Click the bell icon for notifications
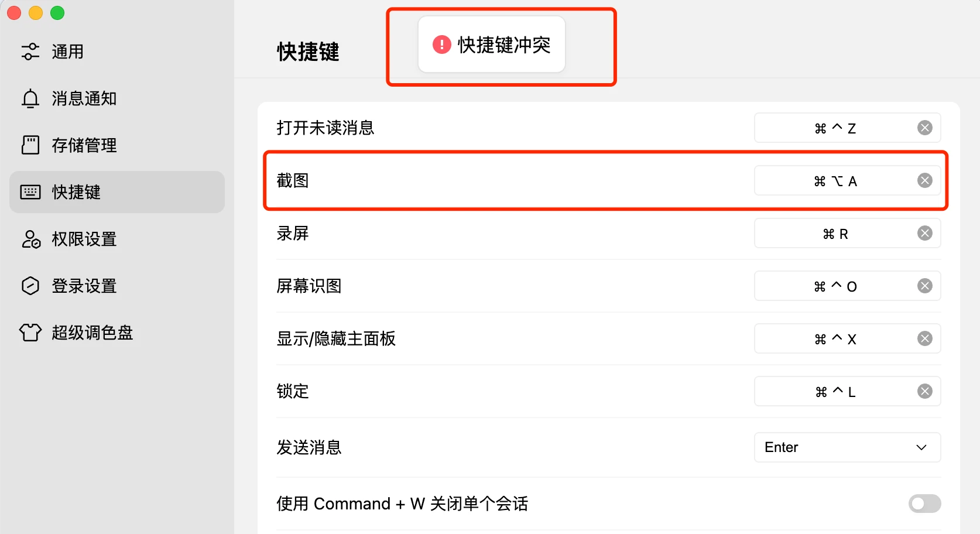980x534 pixels. (x=30, y=98)
